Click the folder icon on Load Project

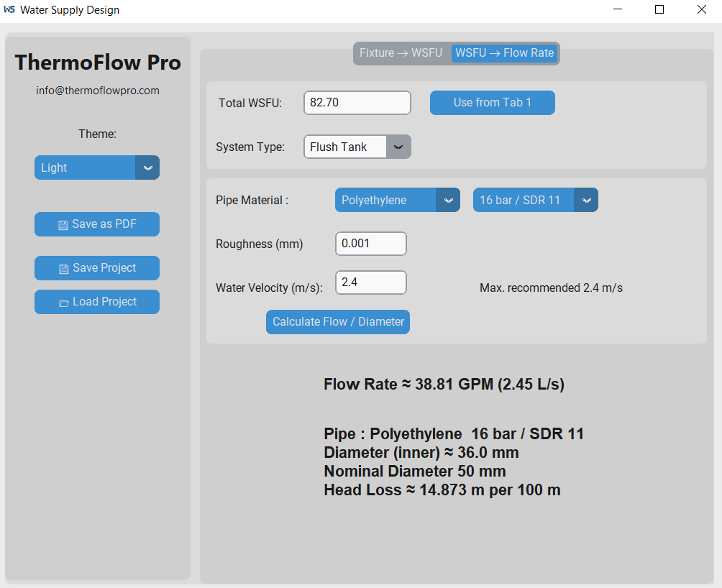[63, 303]
